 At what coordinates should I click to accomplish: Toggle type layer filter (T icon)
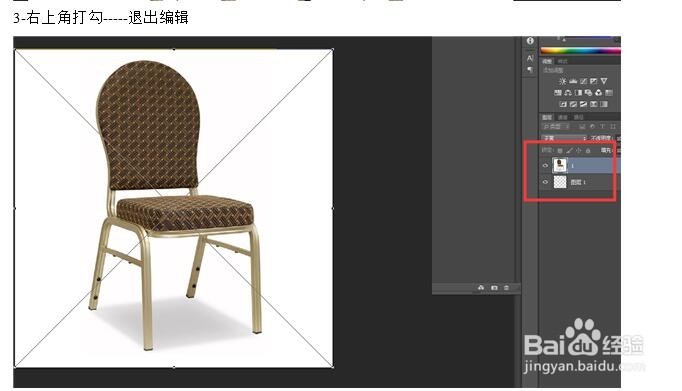click(602, 126)
